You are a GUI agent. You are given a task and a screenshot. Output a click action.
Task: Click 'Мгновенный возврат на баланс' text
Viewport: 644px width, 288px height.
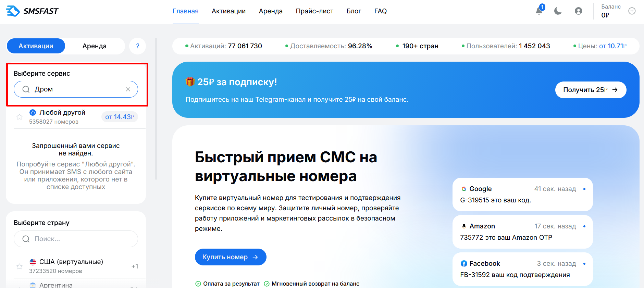[315, 284]
